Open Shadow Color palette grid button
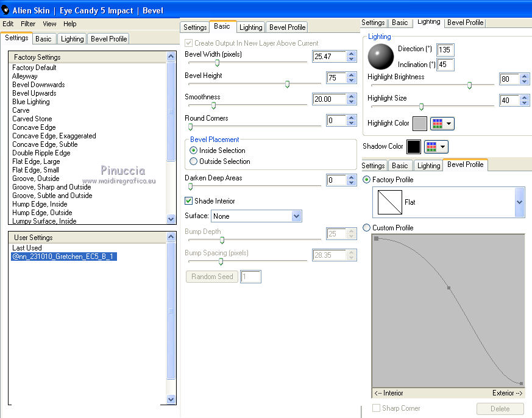The image size is (532, 418). pyautogui.click(x=431, y=147)
